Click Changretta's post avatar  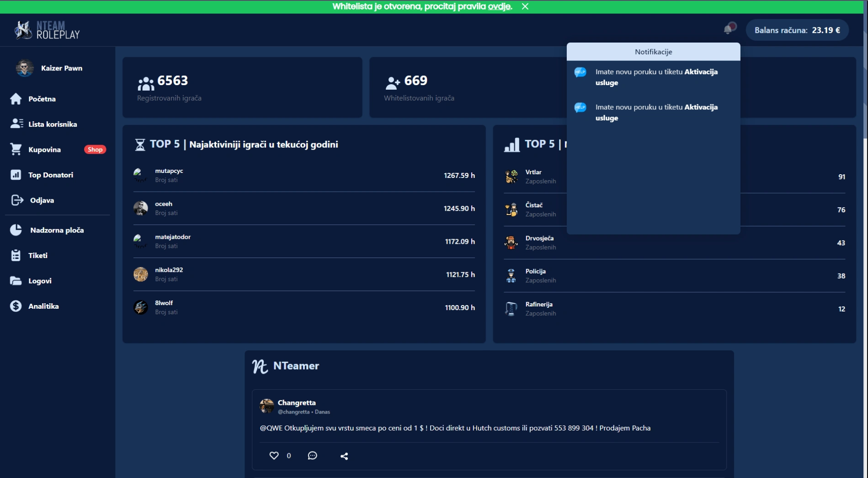[x=267, y=406]
